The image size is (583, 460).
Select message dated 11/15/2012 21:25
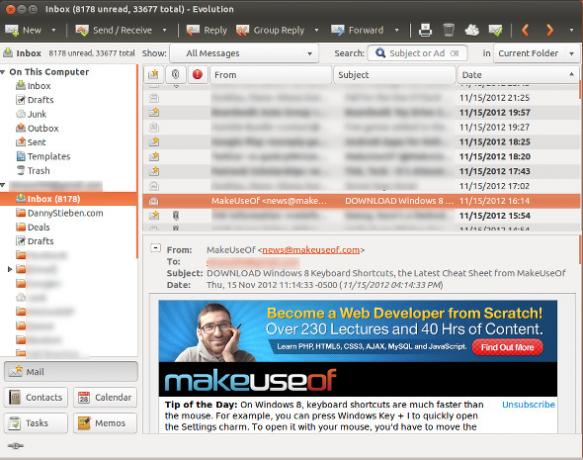coord(361,98)
